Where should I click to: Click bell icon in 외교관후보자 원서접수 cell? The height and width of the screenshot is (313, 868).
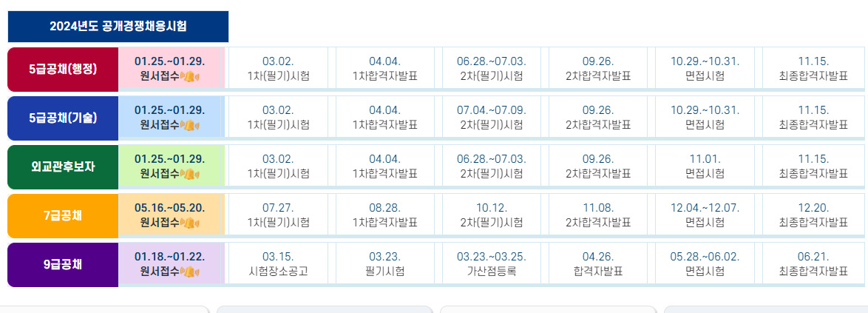[190, 174]
